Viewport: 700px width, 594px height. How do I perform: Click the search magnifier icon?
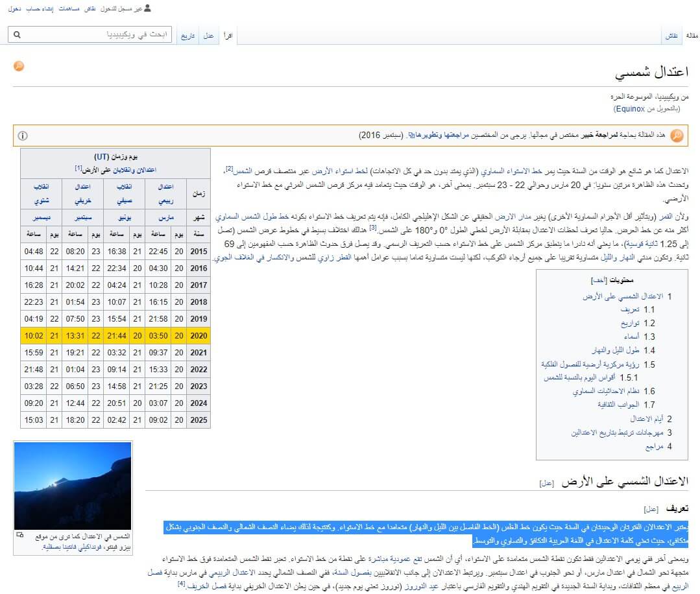(17, 34)
